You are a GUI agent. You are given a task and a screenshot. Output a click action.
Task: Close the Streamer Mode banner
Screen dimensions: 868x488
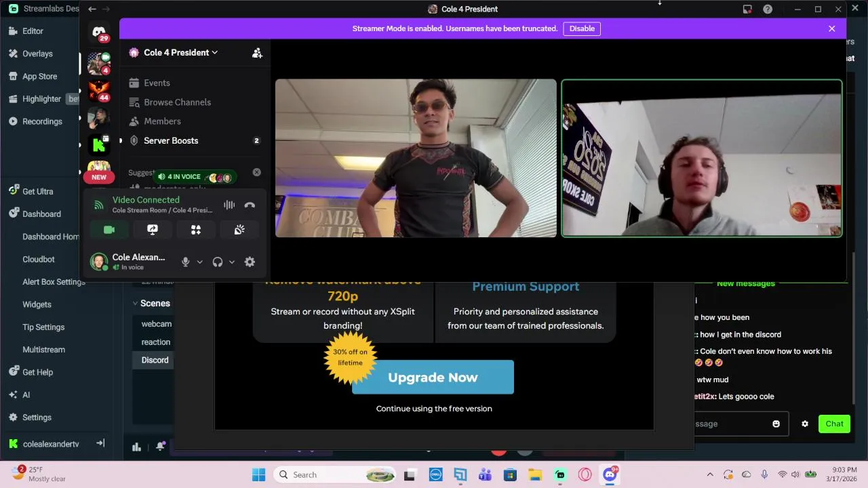pos(832,28)
